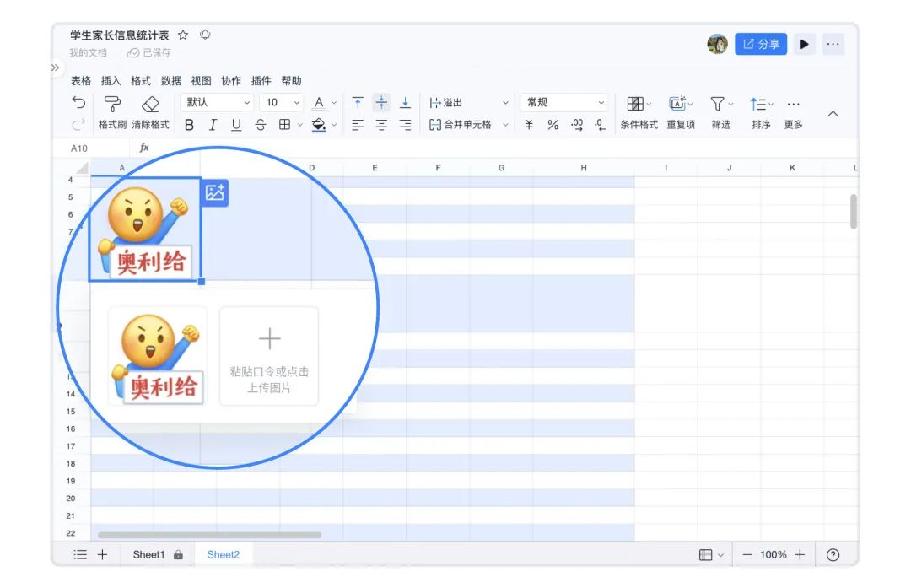Click the fill color bucket icon

(x=318, y=125)
